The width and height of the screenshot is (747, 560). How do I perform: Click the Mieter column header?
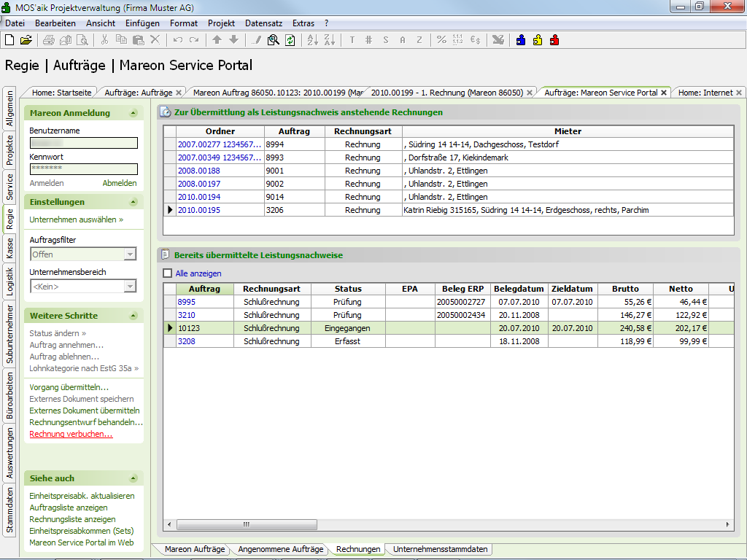click(568, 131)
